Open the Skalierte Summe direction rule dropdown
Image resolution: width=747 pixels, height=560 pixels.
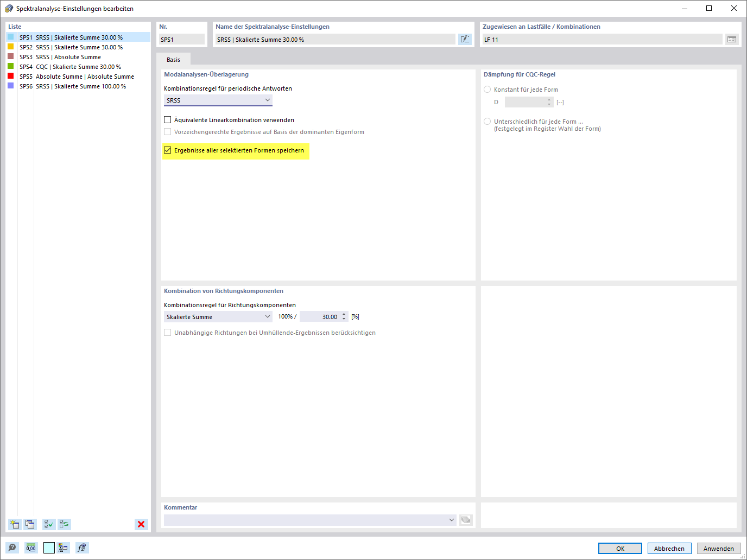pyautogui.click(x=218, y=317)
